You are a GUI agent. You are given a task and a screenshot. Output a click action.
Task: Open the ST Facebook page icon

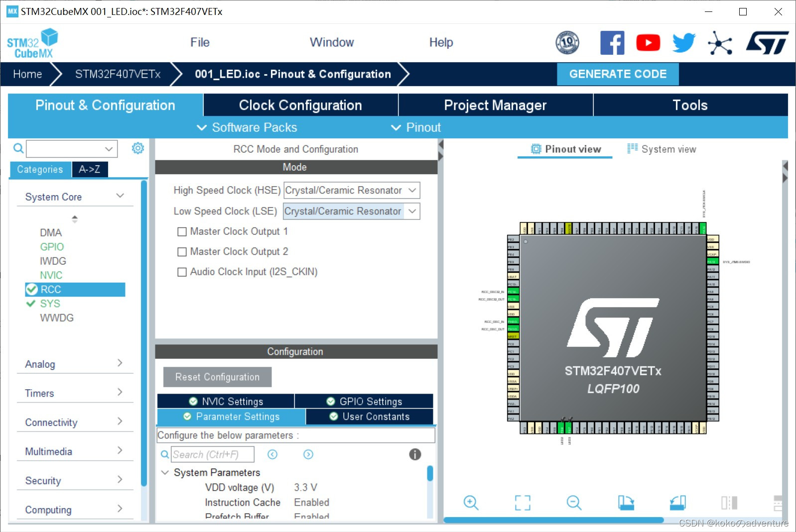tap(612, 43)
